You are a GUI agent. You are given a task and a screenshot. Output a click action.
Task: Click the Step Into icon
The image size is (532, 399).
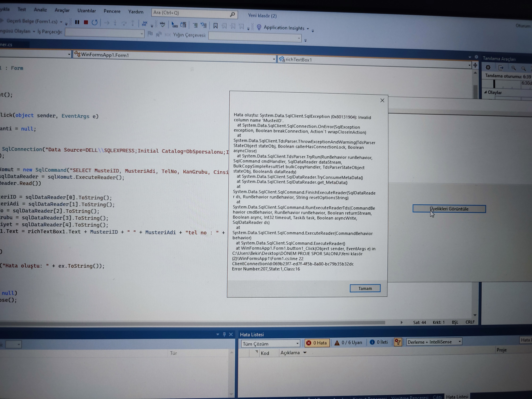115,23
